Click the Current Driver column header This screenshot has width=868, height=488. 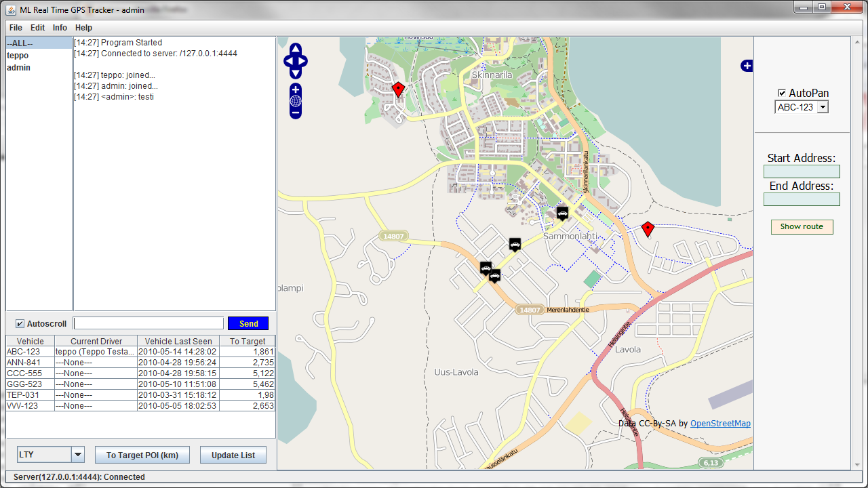pos(96,341)
